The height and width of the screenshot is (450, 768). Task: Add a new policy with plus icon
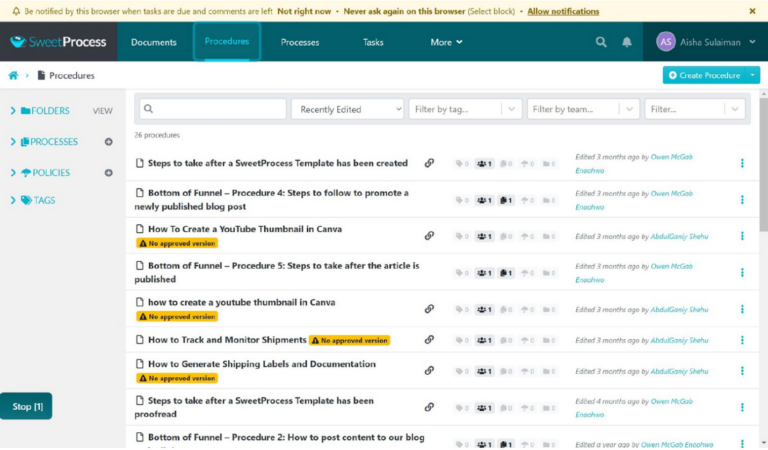click(109, 173)
